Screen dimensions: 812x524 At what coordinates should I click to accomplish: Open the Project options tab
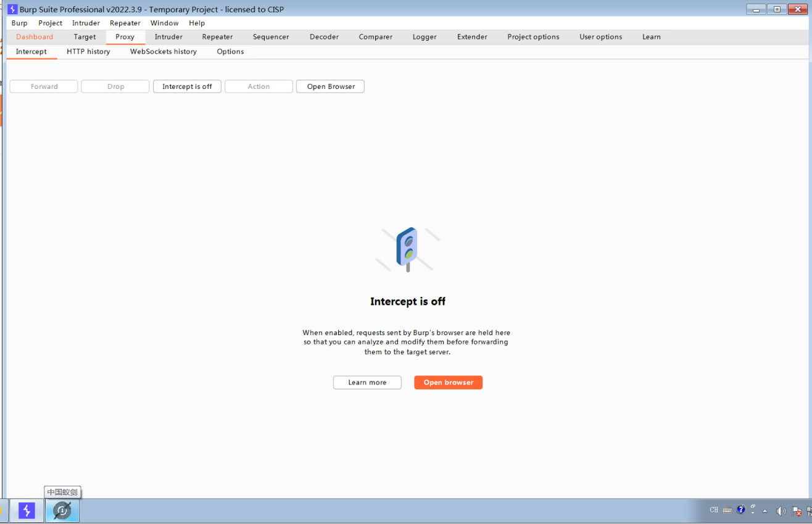pyautogui.click(x=533, y=37)
